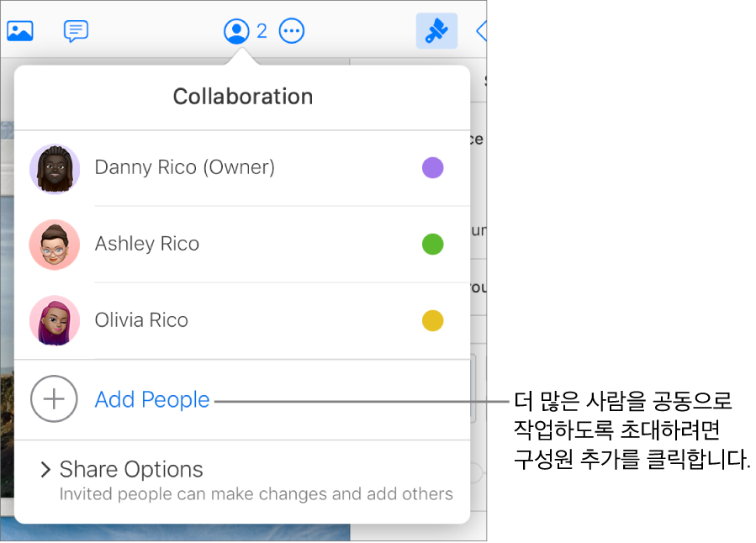
Task: Select the Ashley Rico participant row
Action: (242, 245)
